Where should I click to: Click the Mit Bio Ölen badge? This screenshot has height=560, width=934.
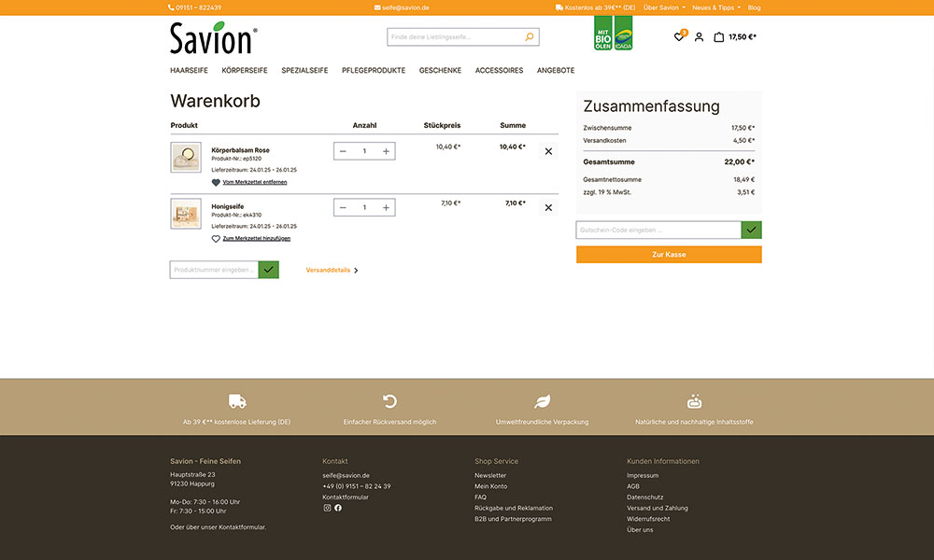click(602, 33)
